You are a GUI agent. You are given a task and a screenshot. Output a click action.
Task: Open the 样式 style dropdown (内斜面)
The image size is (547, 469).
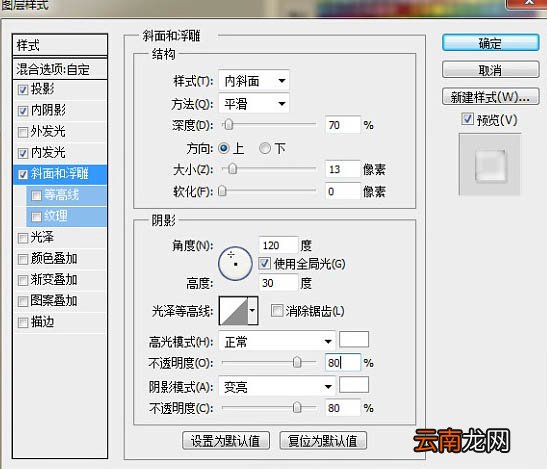pos(254,81)
